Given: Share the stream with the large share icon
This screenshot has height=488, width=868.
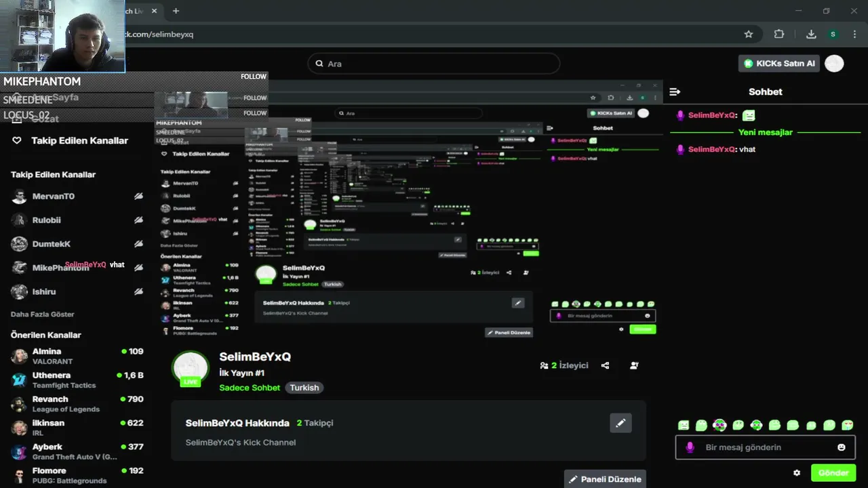Looking at the screenshot, I should (605, 365).
